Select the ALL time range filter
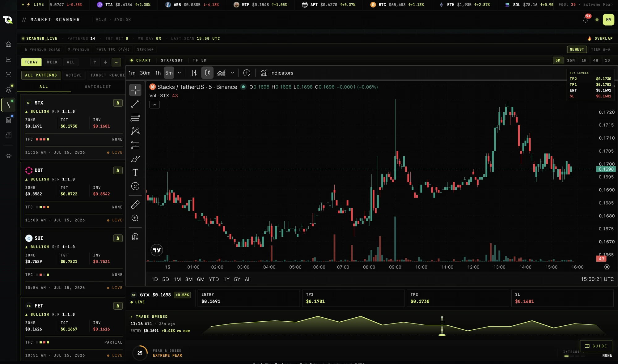Viewport: 618px width, 364px height. (71, 62)
